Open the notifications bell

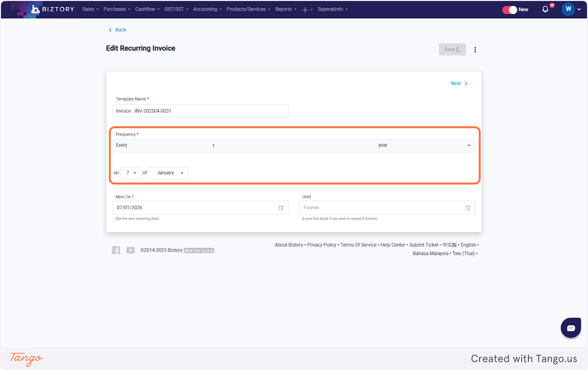[x=545, y=9]
